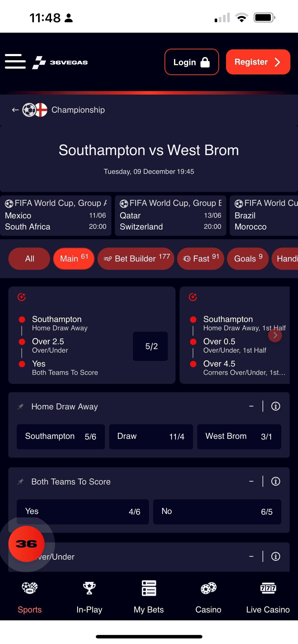Collapse the Home Draw Away market
The height and width of the screenshot is (644, 298).
pos(251,406)
